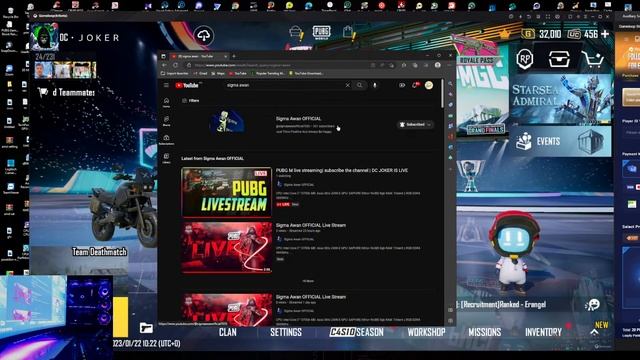The width and height of the screenshot is (640, 360).
Task: Start voice search with microphone icon
Action: click(375, 85)
